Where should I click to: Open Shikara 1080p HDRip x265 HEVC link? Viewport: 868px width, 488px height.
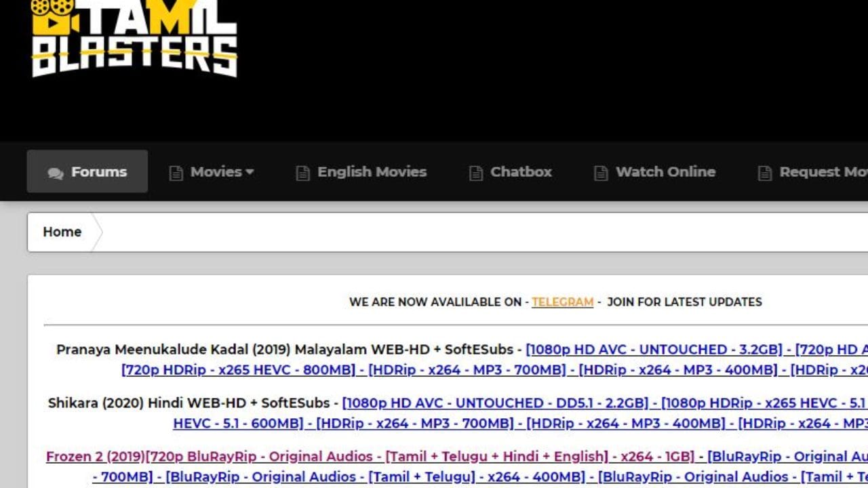coord(764,403)
